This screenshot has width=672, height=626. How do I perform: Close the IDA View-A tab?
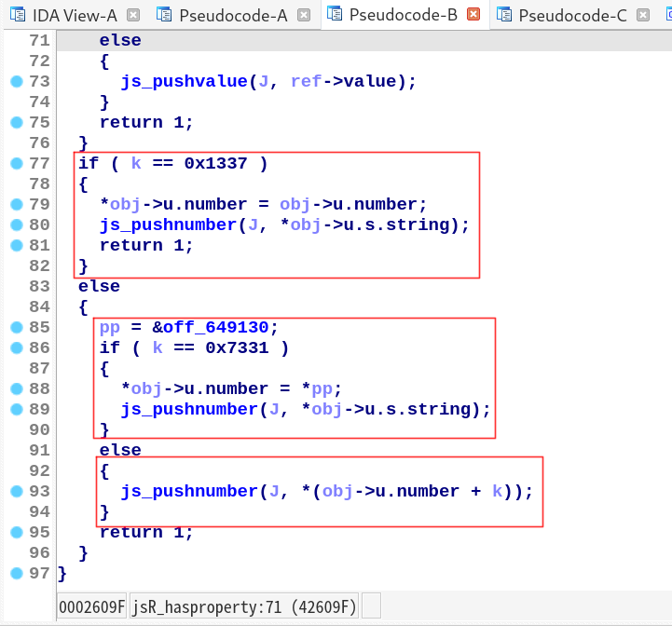coord(133,14)
